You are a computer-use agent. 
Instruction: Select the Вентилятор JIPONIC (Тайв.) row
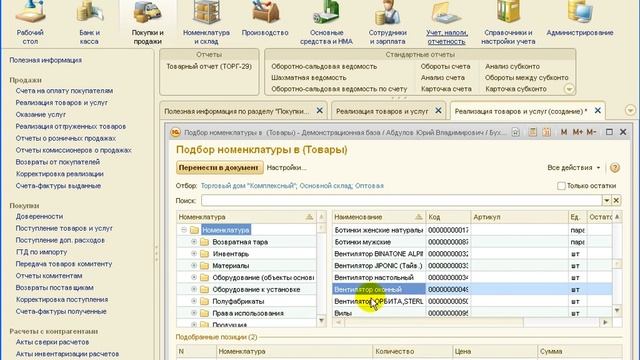(x=472, y=266)
